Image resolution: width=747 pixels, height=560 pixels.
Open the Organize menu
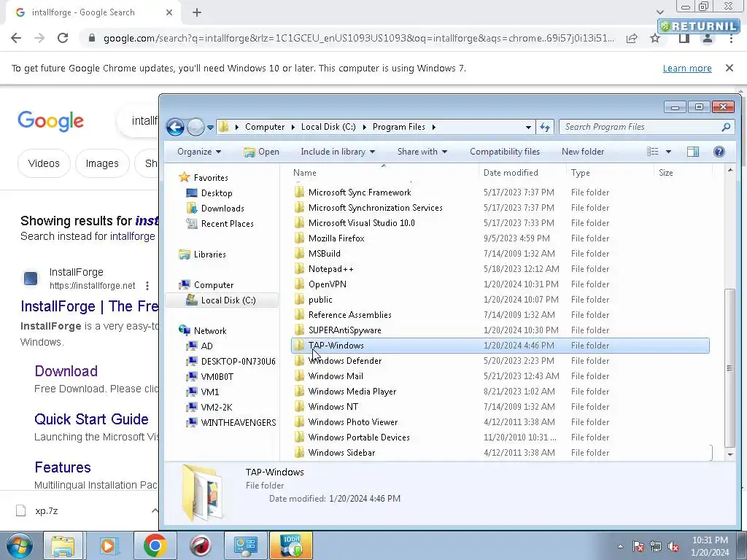coord(199,152)
